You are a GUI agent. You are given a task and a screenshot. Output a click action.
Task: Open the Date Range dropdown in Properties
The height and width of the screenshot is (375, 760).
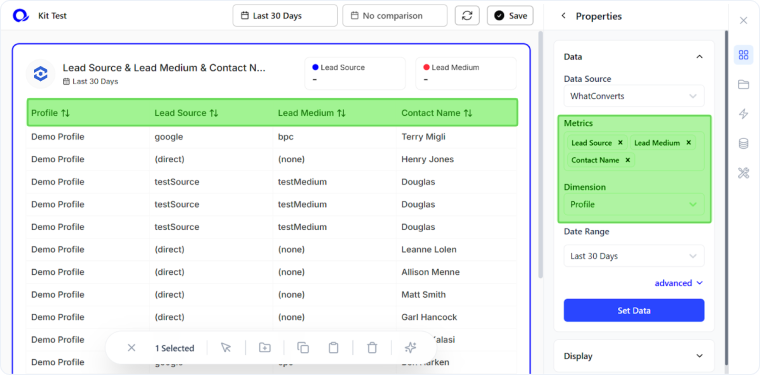633,256
